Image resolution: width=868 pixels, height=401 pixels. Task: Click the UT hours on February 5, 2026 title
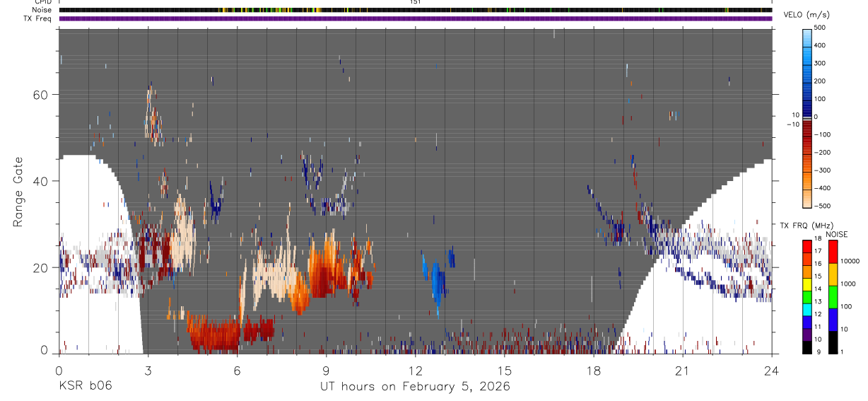(x=416, y=387)
